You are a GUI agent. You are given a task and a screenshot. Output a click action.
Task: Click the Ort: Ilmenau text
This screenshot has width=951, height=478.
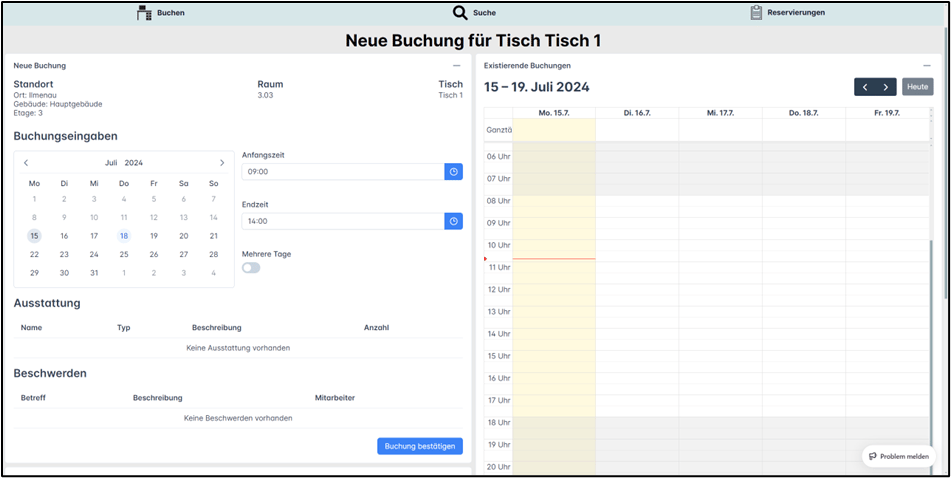[x=35, y=95]
